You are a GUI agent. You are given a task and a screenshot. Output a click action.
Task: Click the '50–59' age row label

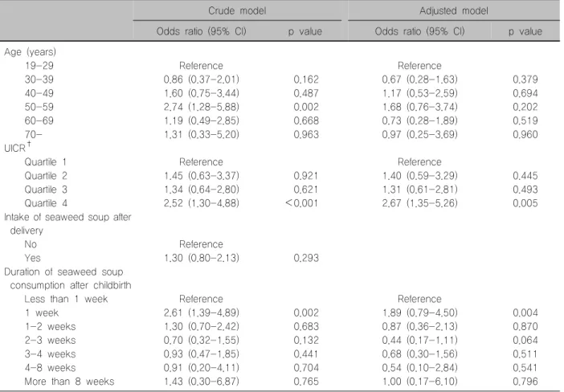[39, 107]
